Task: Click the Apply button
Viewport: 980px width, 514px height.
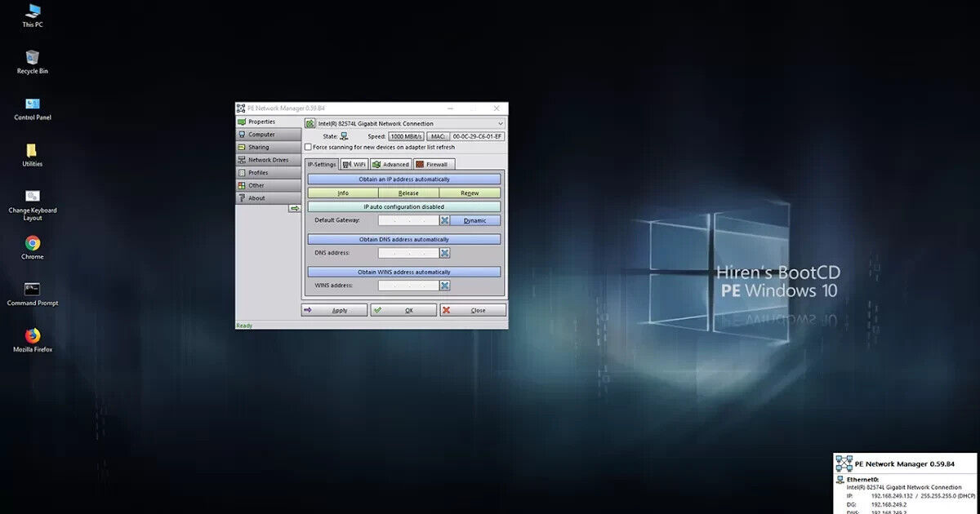Action: click(334, 310)
